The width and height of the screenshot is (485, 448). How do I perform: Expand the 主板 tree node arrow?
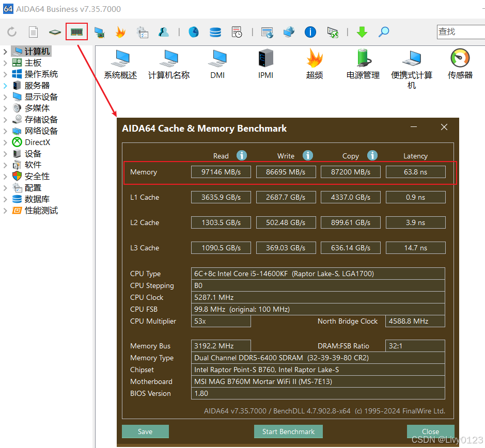pyautogui.click(x=5, y=63)
